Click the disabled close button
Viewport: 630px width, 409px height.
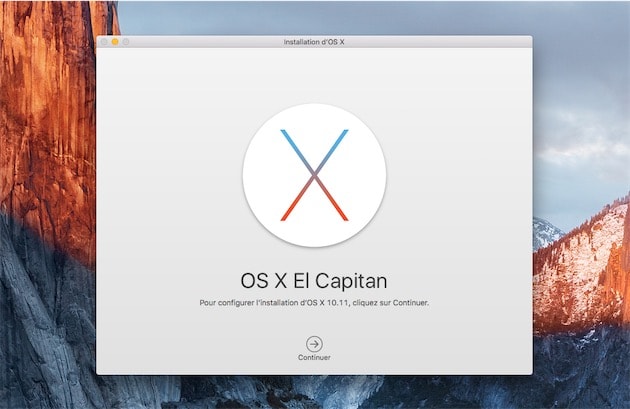point(104,42)
